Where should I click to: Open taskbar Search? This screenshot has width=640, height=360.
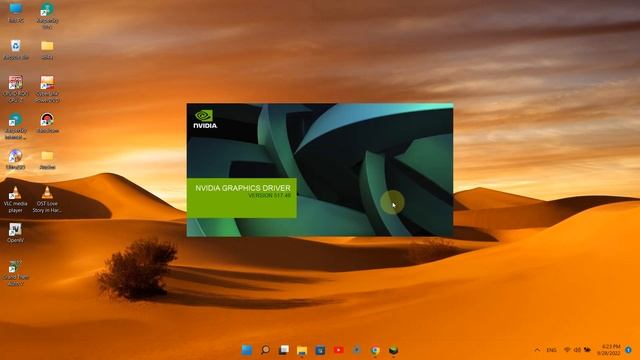click(265, 350)
